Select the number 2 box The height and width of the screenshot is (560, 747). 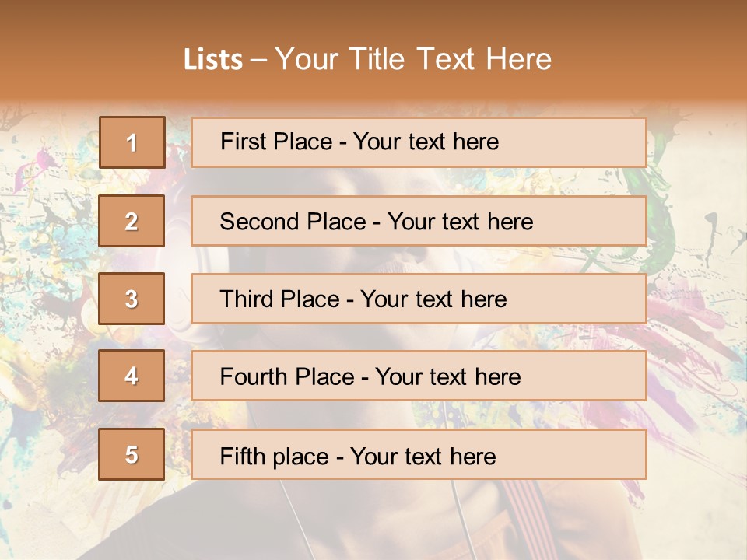pos(132,221)
